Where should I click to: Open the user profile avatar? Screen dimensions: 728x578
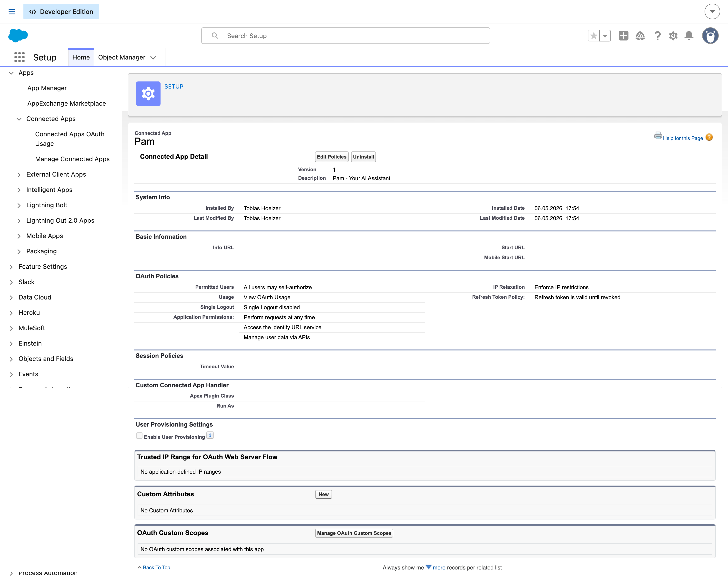click(x=710, y=36)
